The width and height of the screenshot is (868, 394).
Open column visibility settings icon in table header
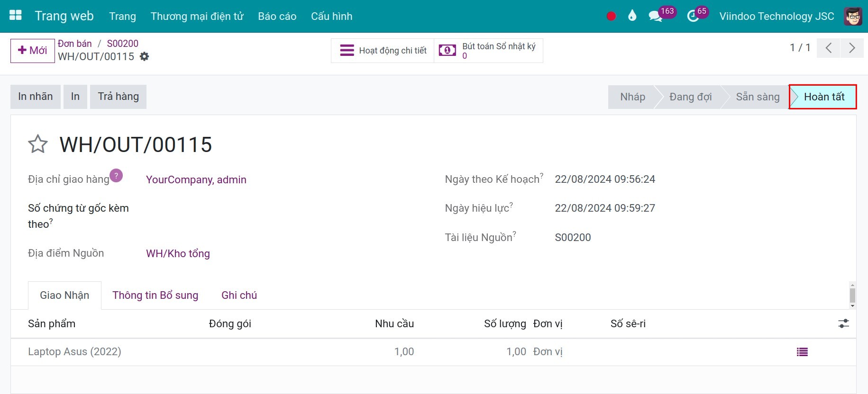point(844,323)
